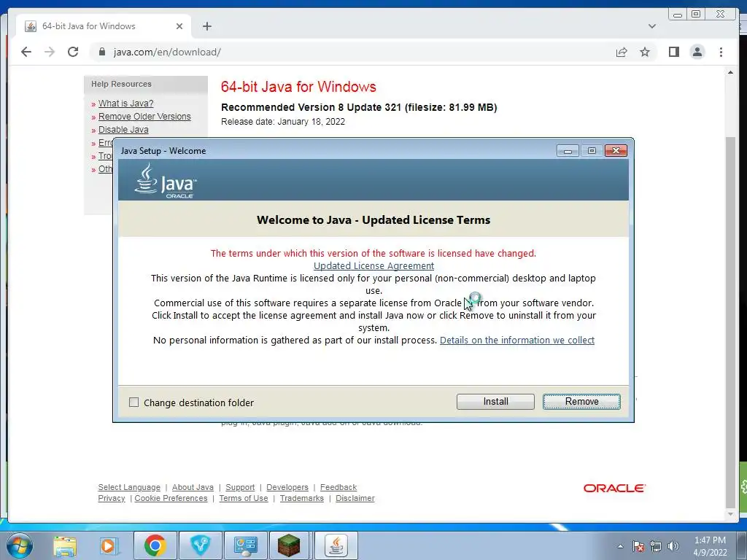Switch to Chrome via taskbar icon
747x560 pixels.
coord(155,545)
